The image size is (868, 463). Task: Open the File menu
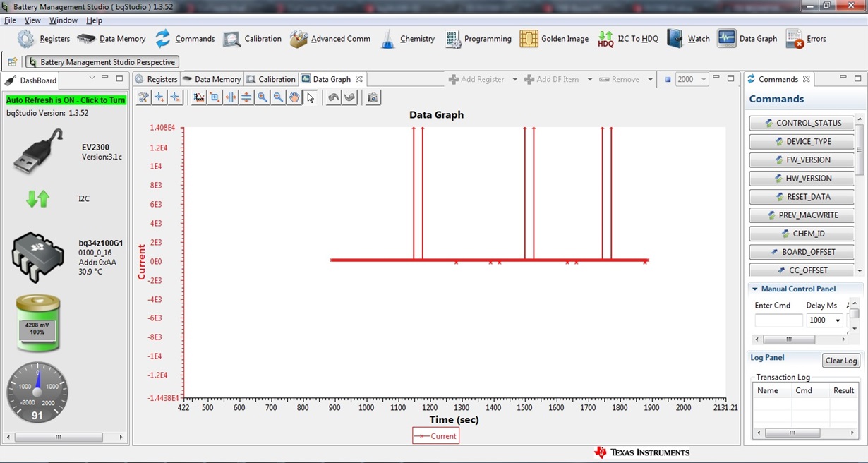pos(11,20)
